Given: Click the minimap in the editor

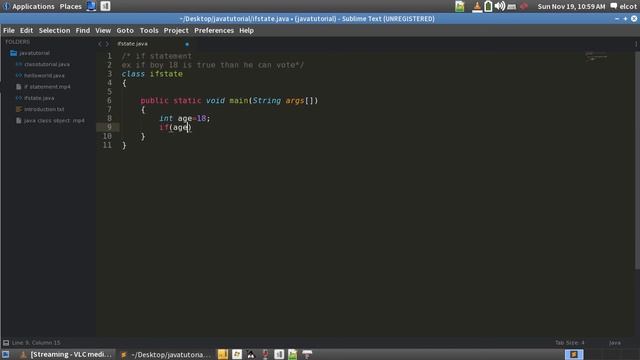Looking at the screenshot, I should pyautogui.click(x=596, y=56).
